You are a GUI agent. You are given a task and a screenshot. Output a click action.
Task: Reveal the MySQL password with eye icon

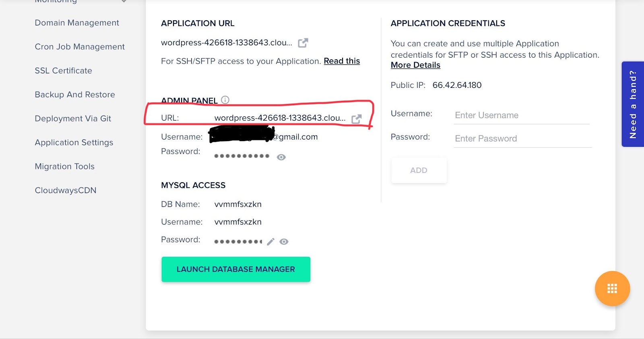pos(284,241)
